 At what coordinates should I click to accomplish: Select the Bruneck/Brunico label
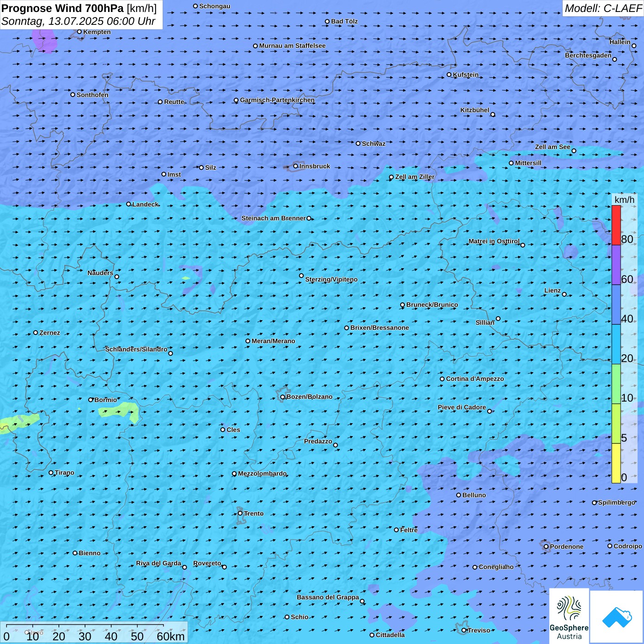432,305
